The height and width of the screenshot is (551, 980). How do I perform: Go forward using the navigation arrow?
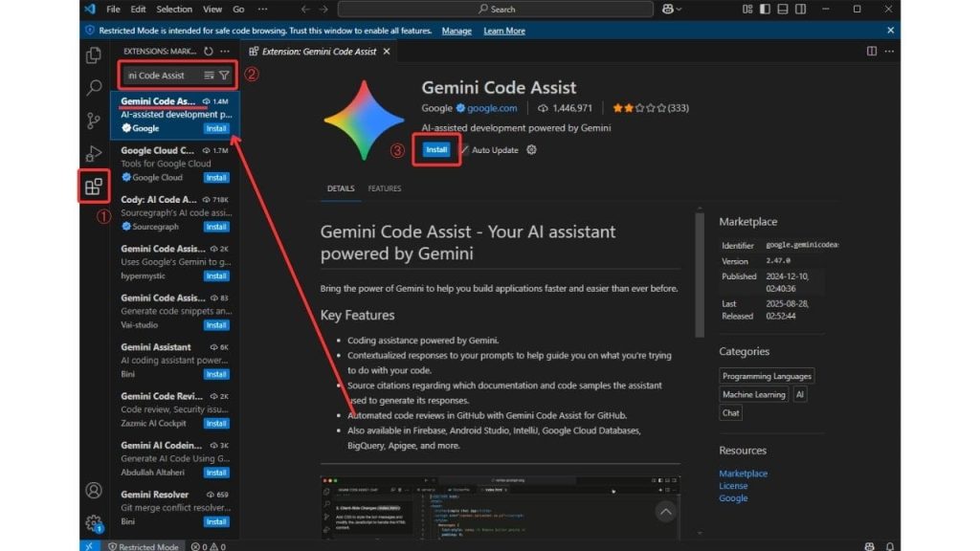pos(323,10)
